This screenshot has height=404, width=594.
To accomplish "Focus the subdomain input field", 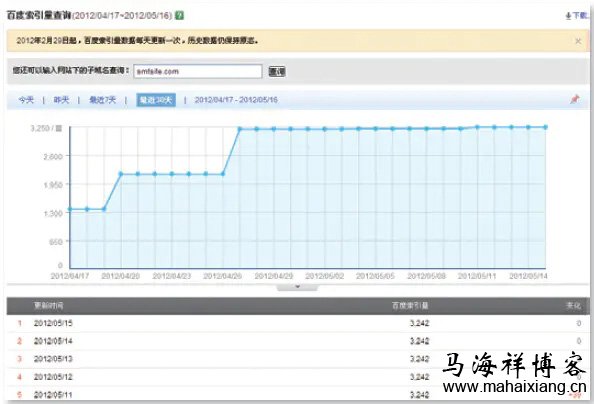I will [198, 71].
